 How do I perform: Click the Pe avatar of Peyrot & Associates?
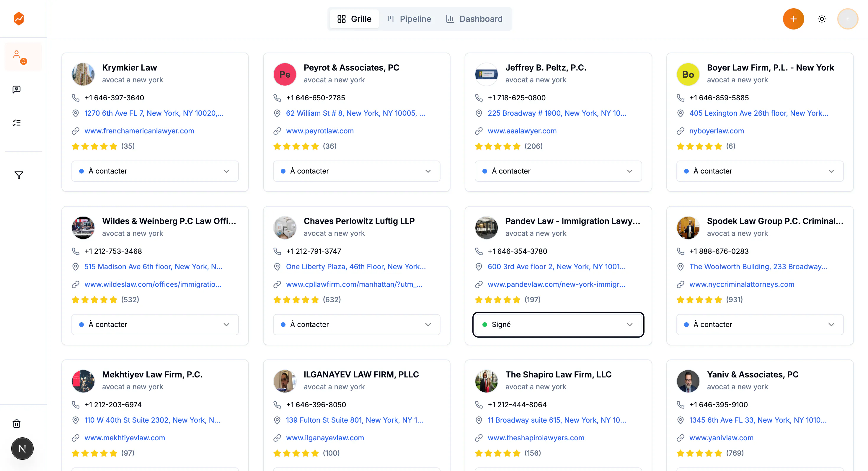pyautogui.click(x=285, y=74)
